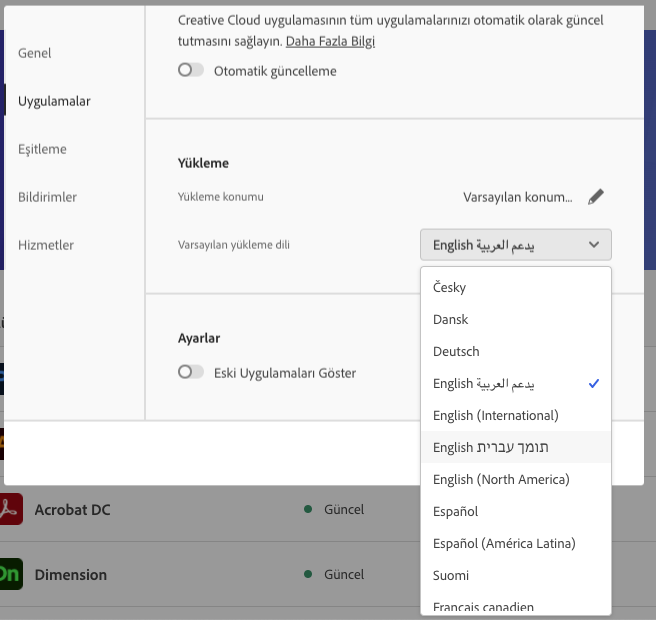Viewport: 656px width, 620px height.
Task: Select Suomi as install language
Action: [x=451, y=575]
